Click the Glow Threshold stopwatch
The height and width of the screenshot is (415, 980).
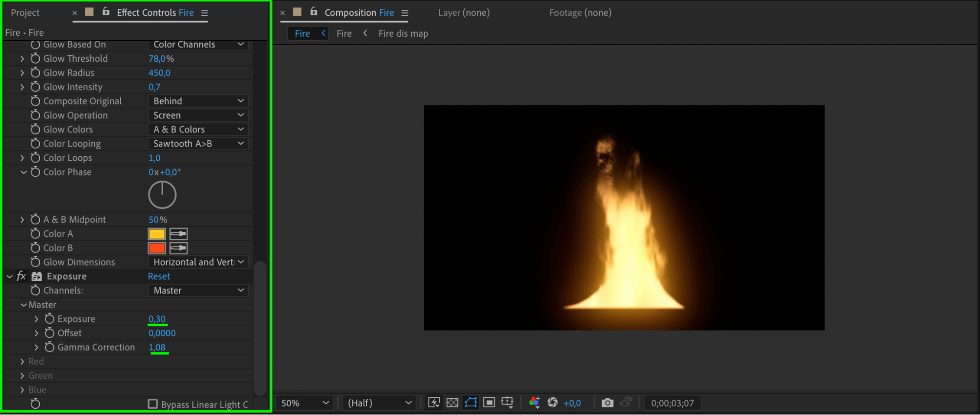tap(35, 58)
